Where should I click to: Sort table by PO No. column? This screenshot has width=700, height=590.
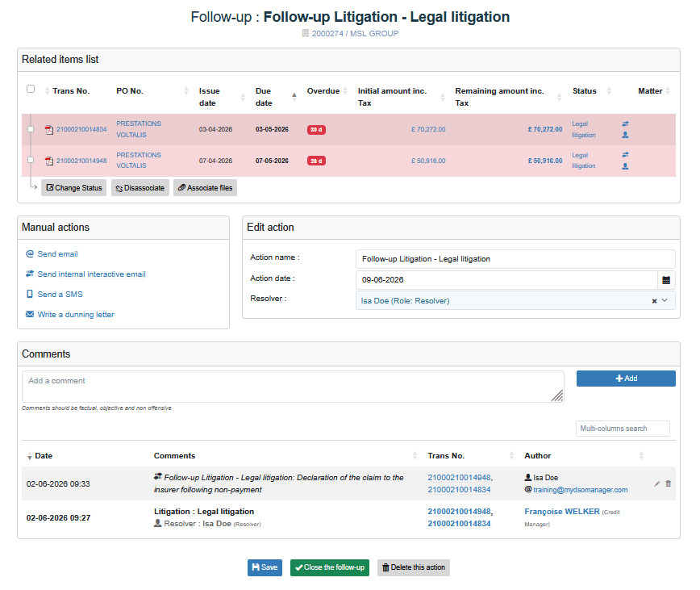186,91
